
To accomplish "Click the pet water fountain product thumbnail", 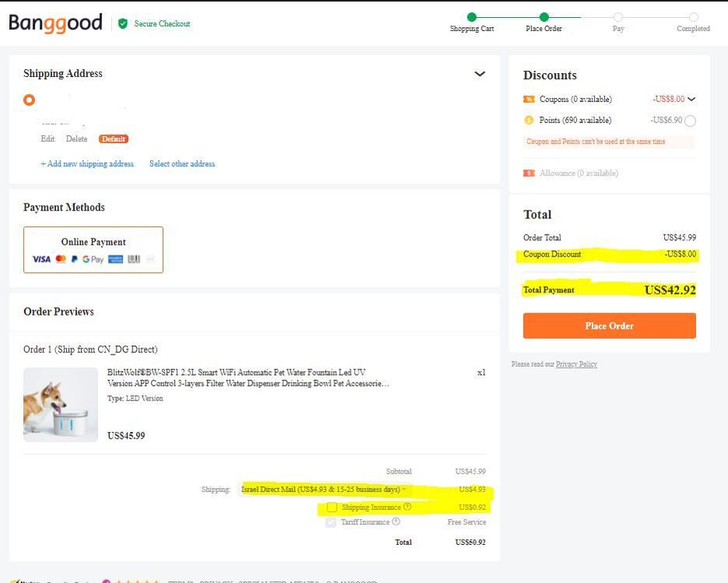I will pyautogui.click(x=61, y=404).
